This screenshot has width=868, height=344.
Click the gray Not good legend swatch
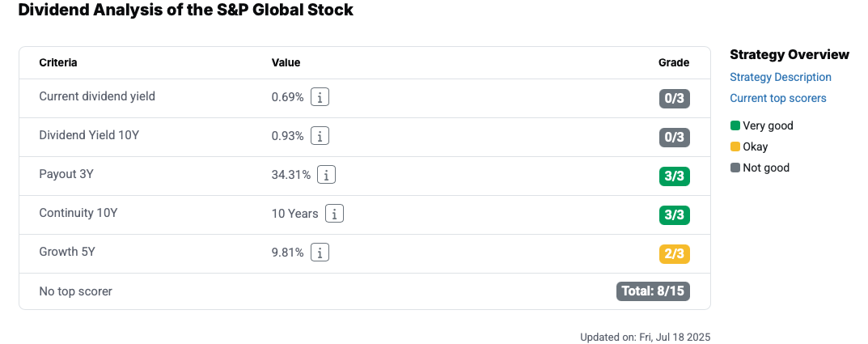click(735, 168)
